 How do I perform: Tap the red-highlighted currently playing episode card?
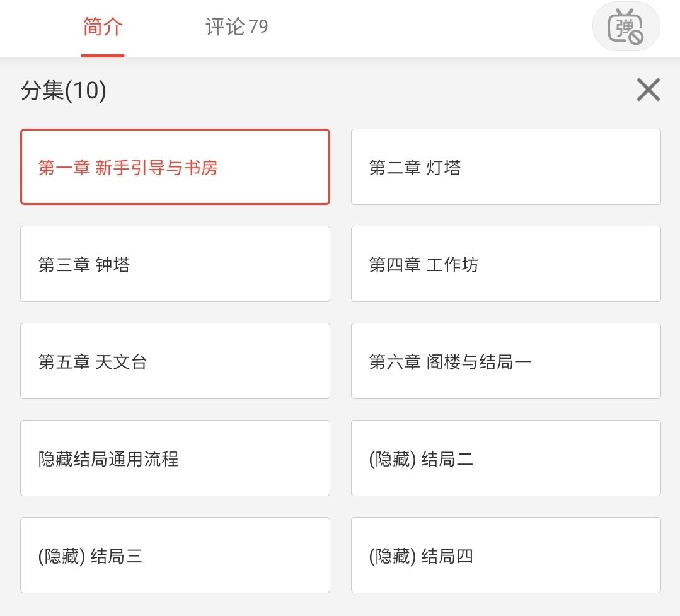click(175, 167)
